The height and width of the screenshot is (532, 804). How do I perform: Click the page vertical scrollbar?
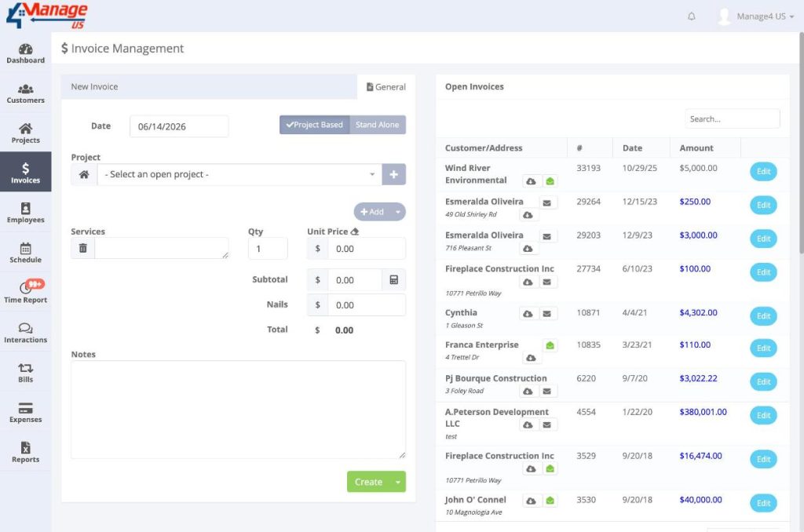click(801, 144)
